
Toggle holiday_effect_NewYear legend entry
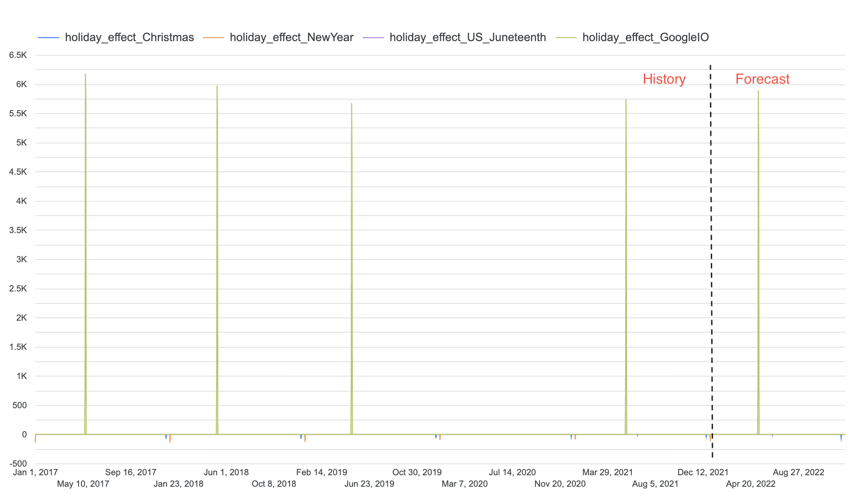tap(291, 37)
